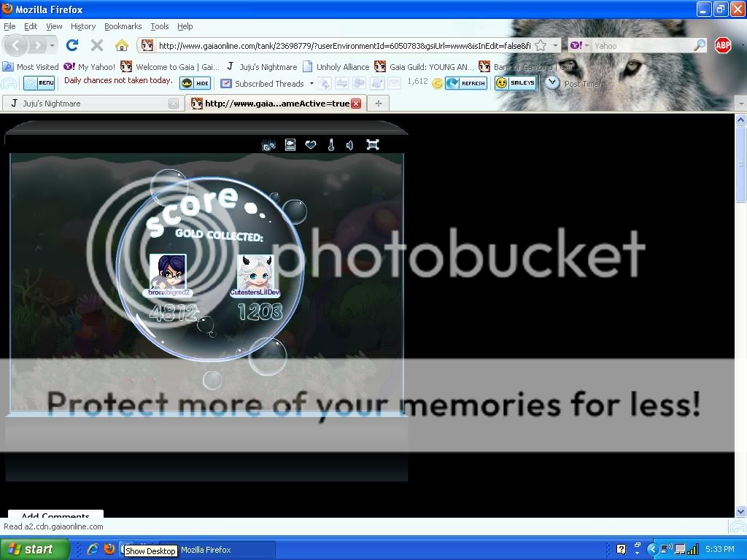Click the fish food icon in tank toolbar
747x560 pixels.
[x=269, y=144]
